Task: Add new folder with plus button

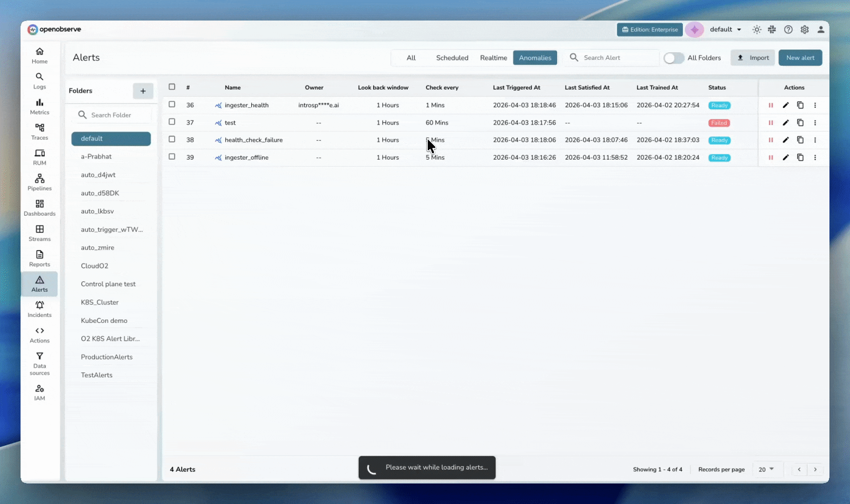Action: point(143,91)
